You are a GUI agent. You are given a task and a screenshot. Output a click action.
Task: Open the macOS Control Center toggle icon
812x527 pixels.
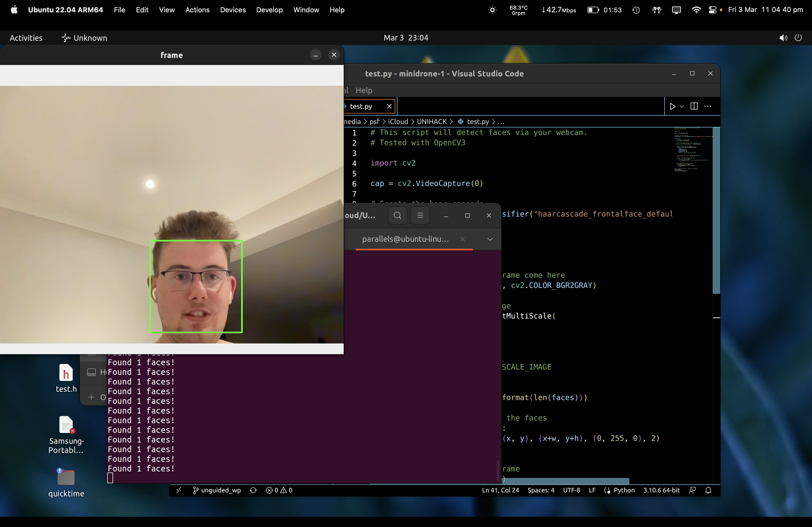tap(712, 10)
